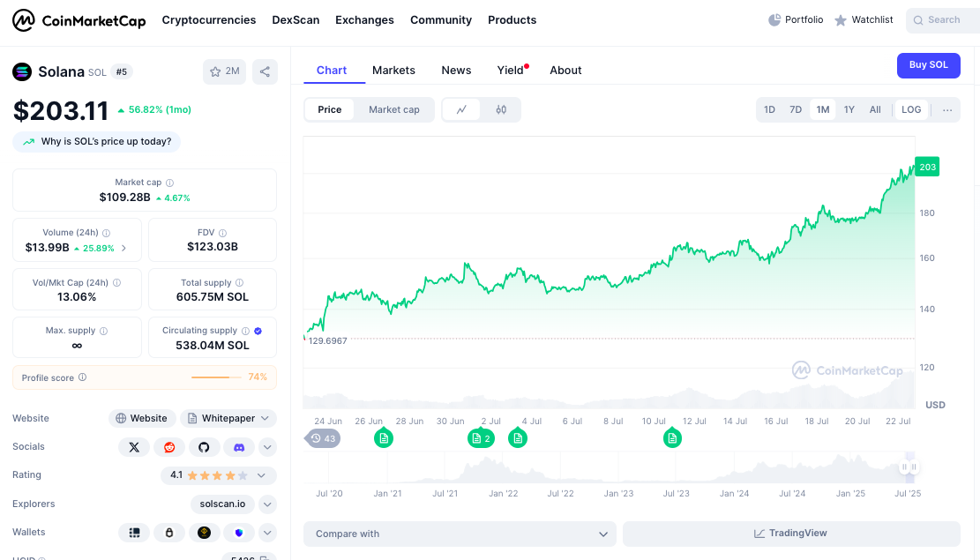Image resolution: width=980 pixels, height=560 pixels.
Task: Open the Binance wallet icon
Action: click(204, 532)
